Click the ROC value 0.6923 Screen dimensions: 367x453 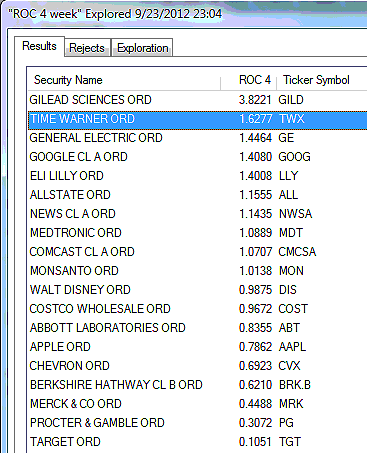(x=255, y=366)
